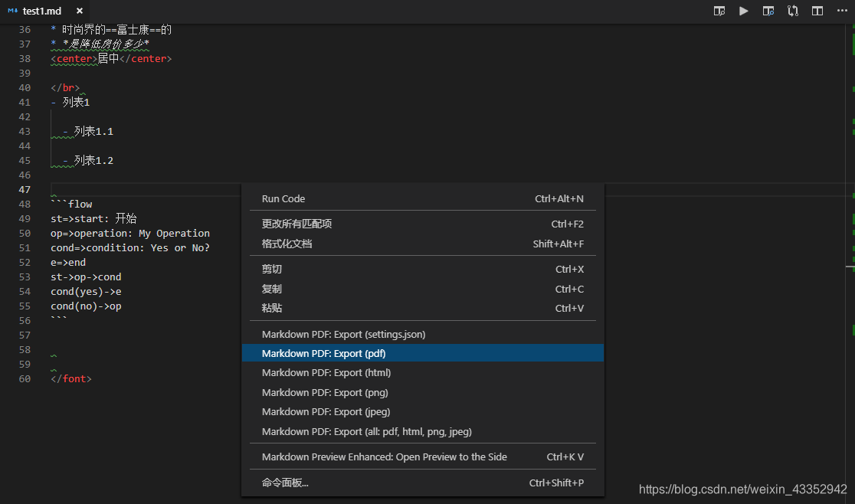855x504 pixels.
Task: Click the closing </font> tag
Action: pyautogui.click(x=71, y=378)
